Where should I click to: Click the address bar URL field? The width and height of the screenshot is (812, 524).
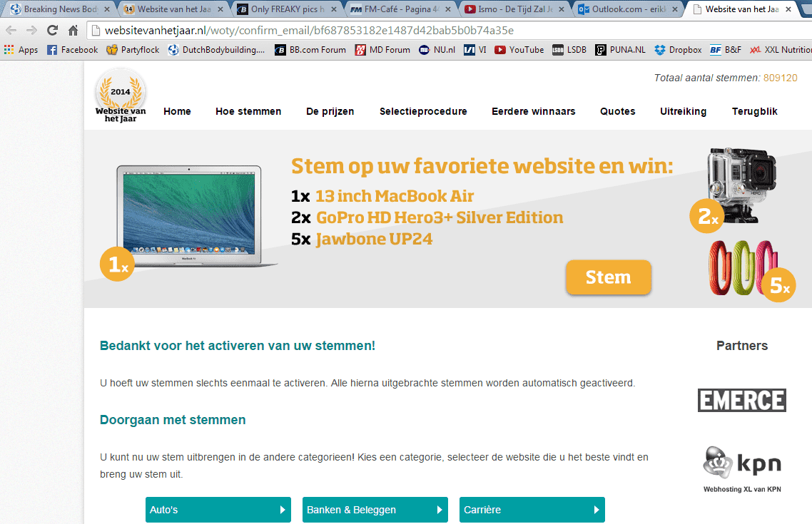click(428, 31)
